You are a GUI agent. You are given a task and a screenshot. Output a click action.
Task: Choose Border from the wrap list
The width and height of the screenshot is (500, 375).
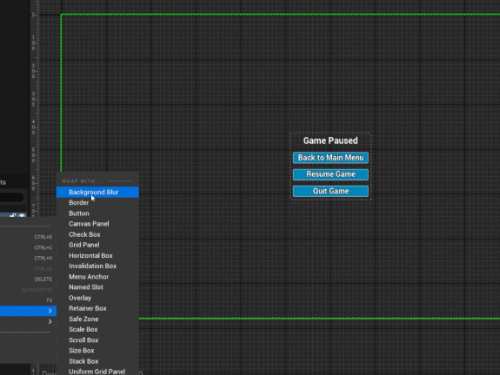pos(97,203)
